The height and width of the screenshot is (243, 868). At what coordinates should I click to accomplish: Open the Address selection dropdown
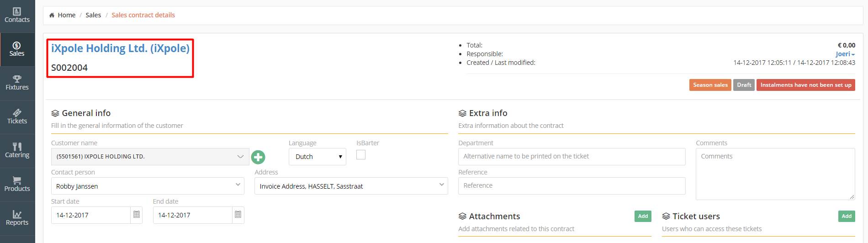point(351,186)
